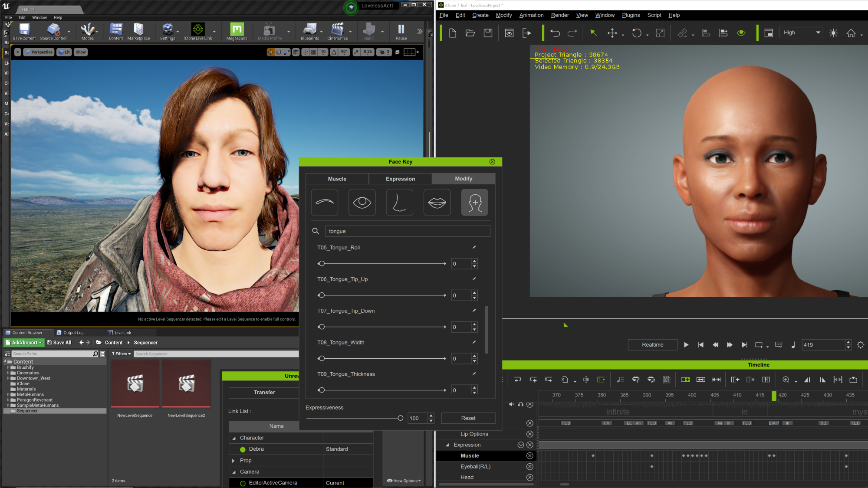Image resolution: width=868 pixels, height=488 pixels.
Task: Expand the Prop row in Link List
Action: 233,461
